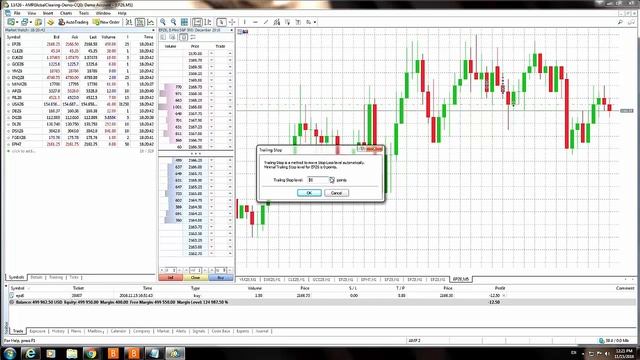
Task: Open the file explorer taskbar icon
Action: [72, 353]
